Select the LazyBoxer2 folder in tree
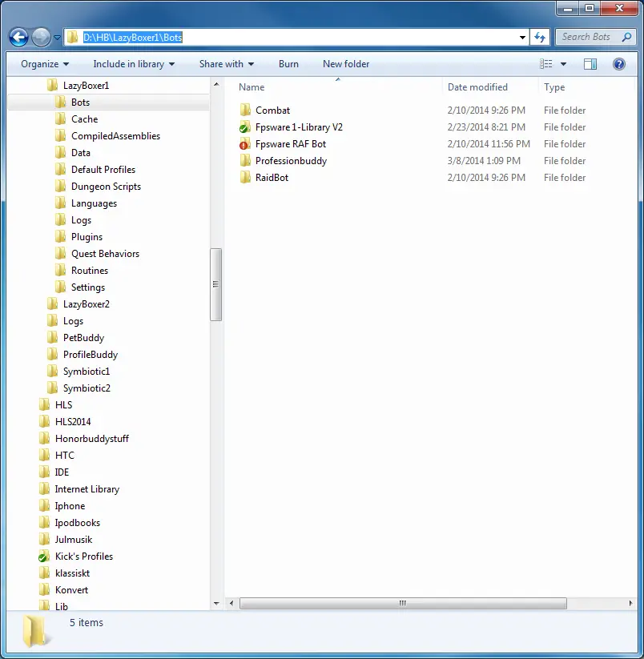644x659 pixels. pos(87,304)
